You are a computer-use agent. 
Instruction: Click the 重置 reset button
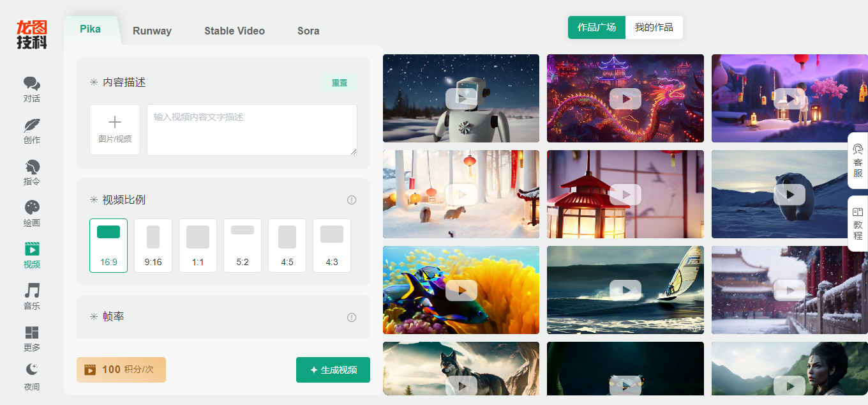340,83
